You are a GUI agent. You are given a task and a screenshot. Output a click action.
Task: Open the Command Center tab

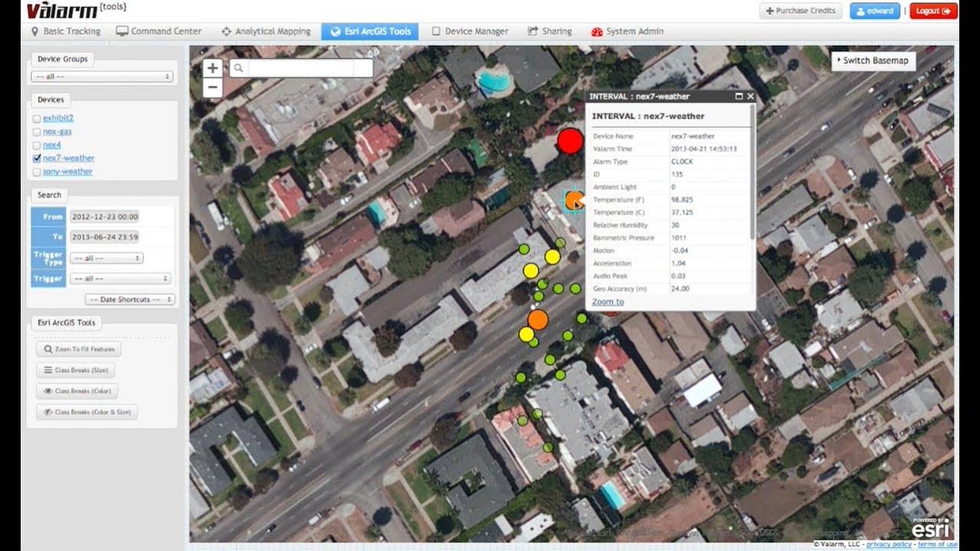pyautogui.click(x=159, y=31)
